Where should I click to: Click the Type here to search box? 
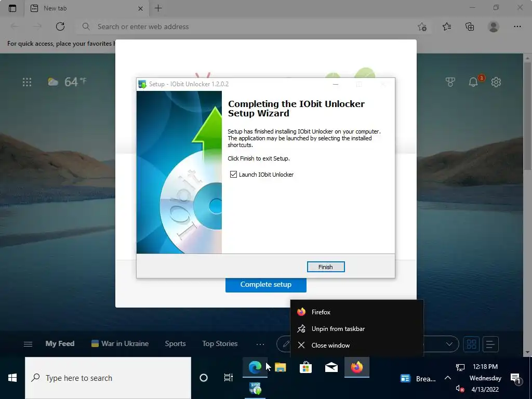point(108,378)
